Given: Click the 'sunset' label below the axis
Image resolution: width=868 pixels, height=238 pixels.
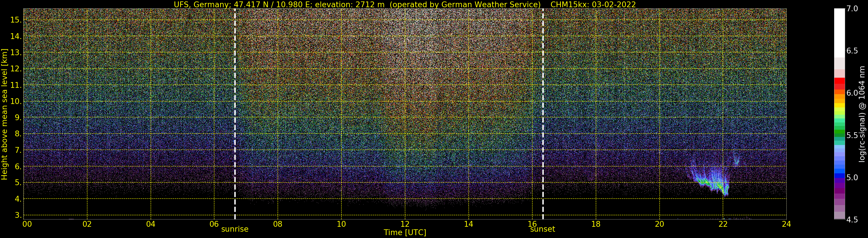Looking at the screenshot, I should point(543,229).
